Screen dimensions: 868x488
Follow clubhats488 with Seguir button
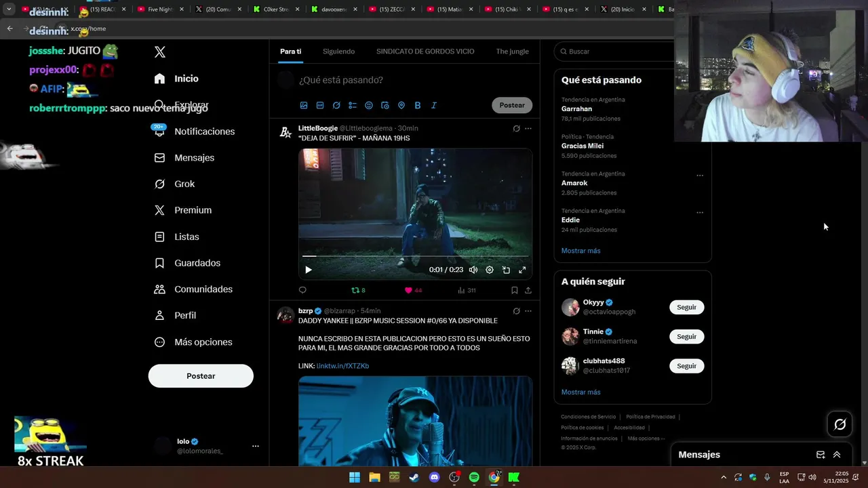pyautogui.click(x=686, y=366)
